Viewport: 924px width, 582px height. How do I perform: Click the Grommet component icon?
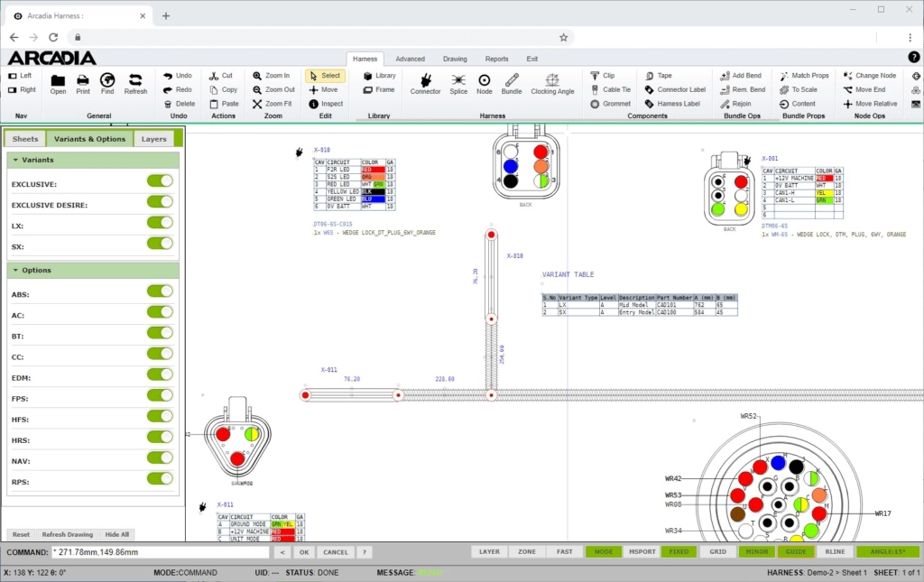coord(596,104)
